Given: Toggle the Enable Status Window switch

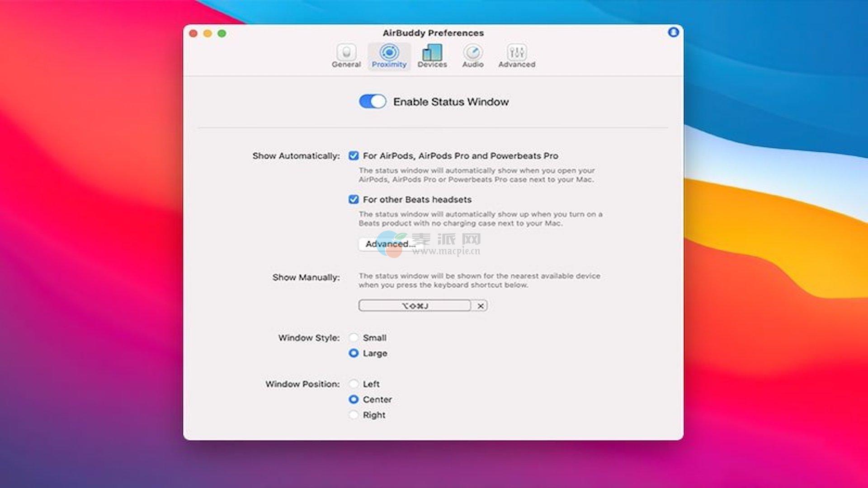Looking at the screenshot, I should tap(373, 102).
